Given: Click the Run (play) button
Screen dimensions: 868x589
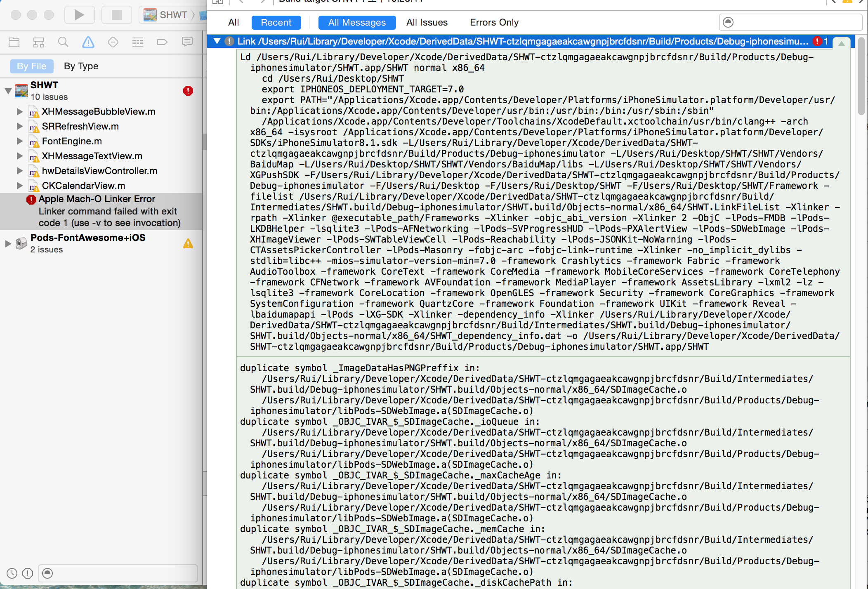Looking at the screenshot, I should 79,15.
